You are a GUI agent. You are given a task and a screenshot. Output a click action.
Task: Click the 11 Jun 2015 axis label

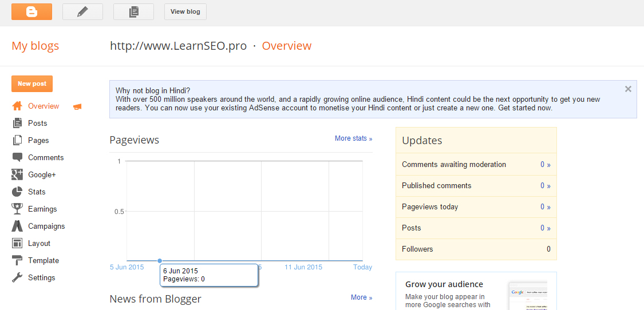click(303, 267)
